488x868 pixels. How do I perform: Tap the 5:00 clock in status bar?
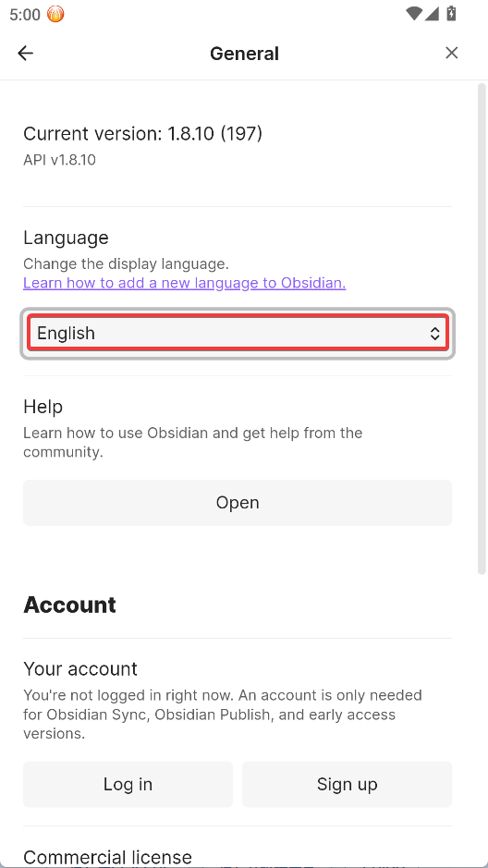click(x=25, y=15)
